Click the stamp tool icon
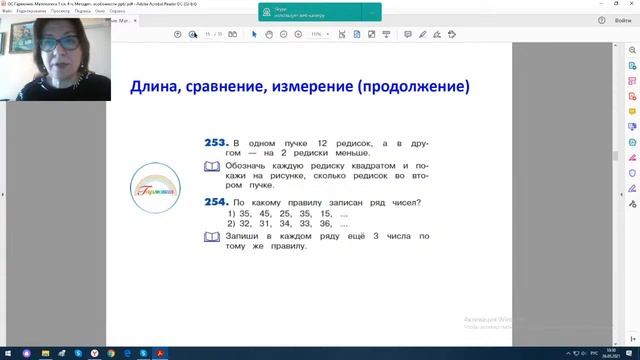This screenshot has width=640, height=360. [452, 35]
